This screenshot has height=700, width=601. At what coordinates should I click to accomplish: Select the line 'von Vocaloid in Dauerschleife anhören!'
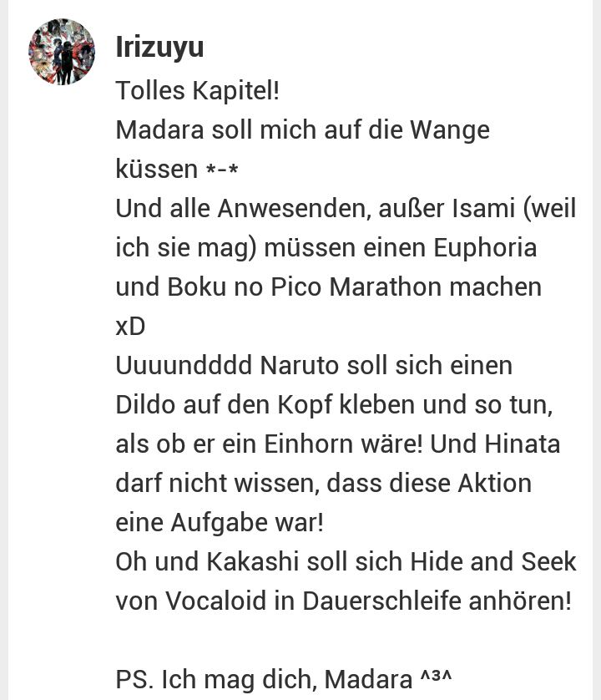(344, 601)
